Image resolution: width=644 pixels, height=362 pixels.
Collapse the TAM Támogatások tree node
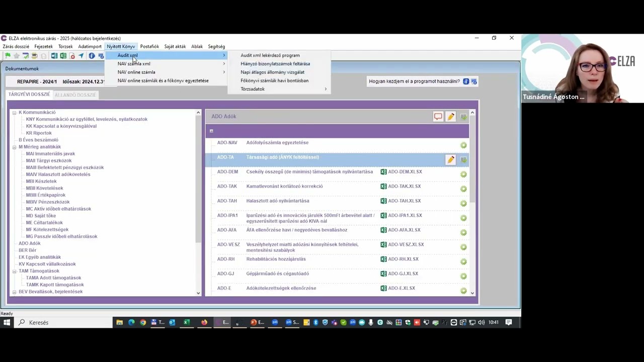coord(15,271)
